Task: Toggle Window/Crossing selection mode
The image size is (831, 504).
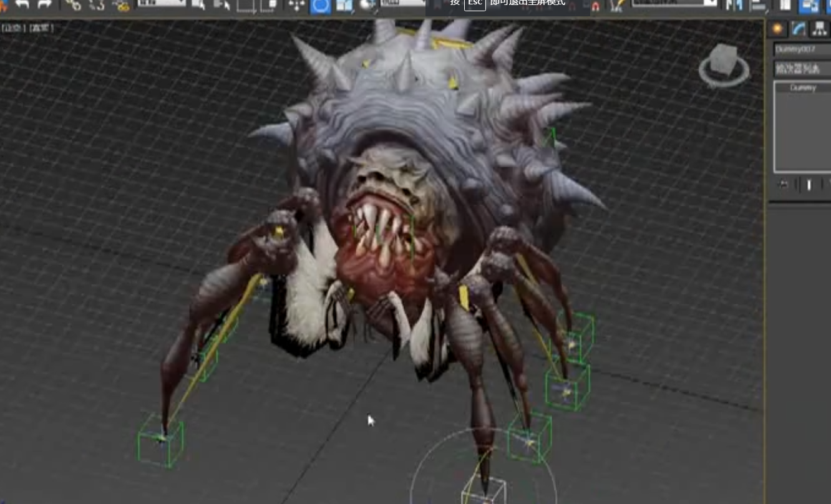Action: click(270, 6)
